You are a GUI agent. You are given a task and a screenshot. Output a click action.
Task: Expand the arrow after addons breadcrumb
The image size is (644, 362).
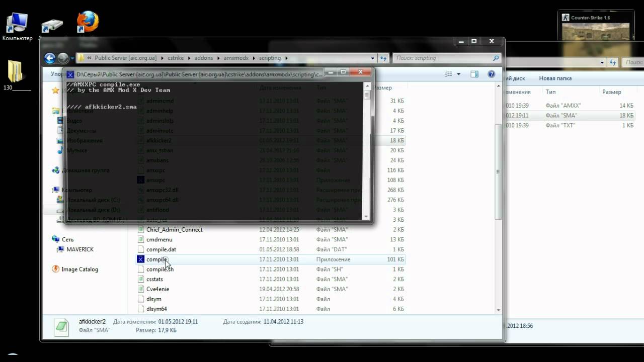pyautogui.click(x=218, y=58)
